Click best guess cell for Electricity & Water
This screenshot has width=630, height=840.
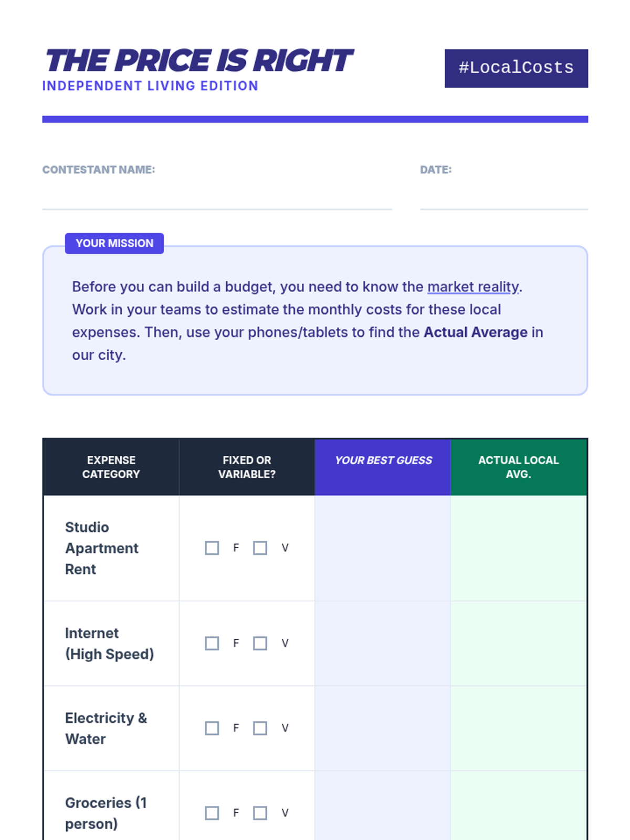[x=383, y=728]
